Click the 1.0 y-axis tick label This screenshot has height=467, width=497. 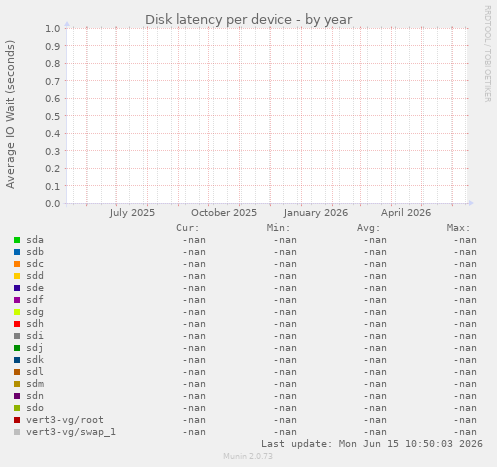[x=53, y=29]
